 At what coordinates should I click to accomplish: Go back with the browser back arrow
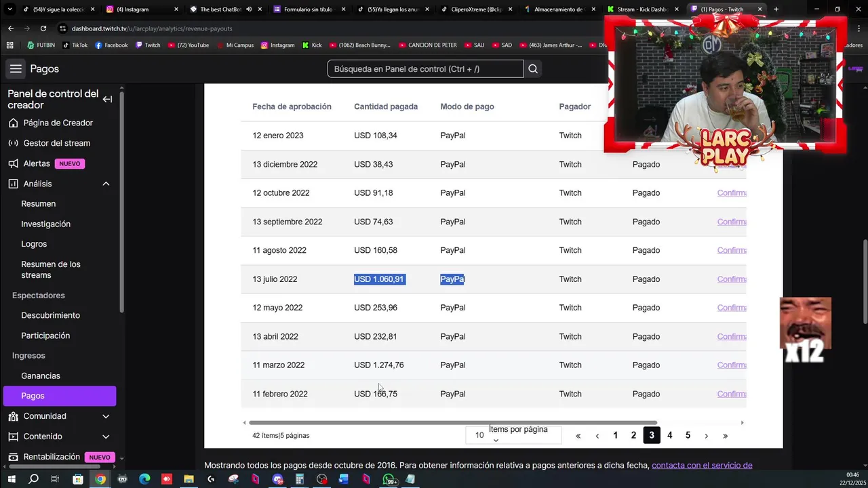(11, 28)
